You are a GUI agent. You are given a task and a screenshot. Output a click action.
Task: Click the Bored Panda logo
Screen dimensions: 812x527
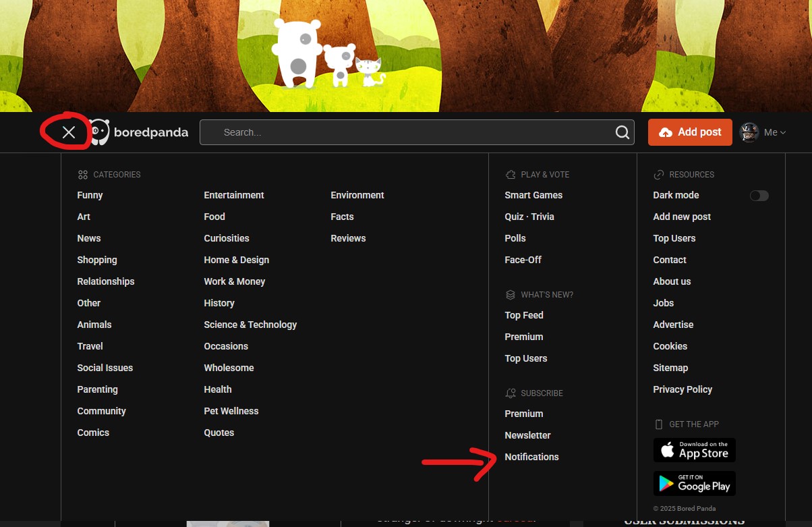[x=139, y=132]
